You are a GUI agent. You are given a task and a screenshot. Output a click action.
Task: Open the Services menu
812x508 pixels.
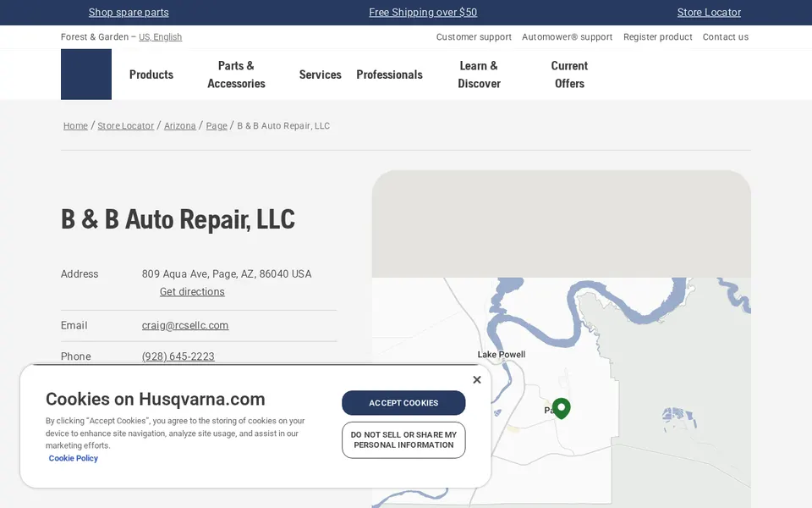[320, 75]
